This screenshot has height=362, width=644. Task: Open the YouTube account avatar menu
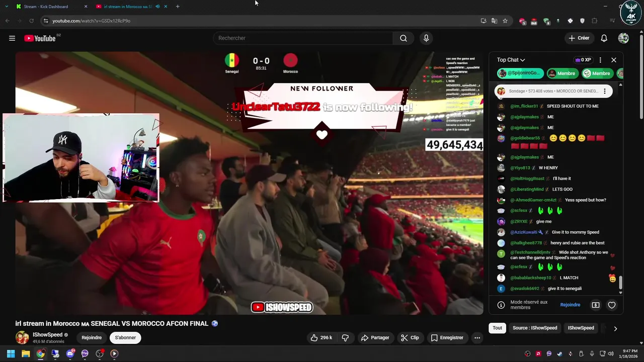pos(623,38)
